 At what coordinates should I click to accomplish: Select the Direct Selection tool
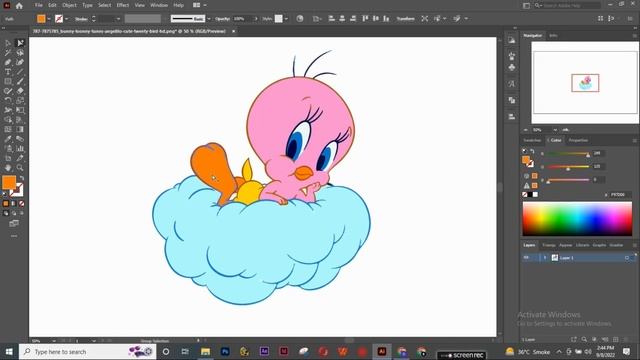point(20,43)
